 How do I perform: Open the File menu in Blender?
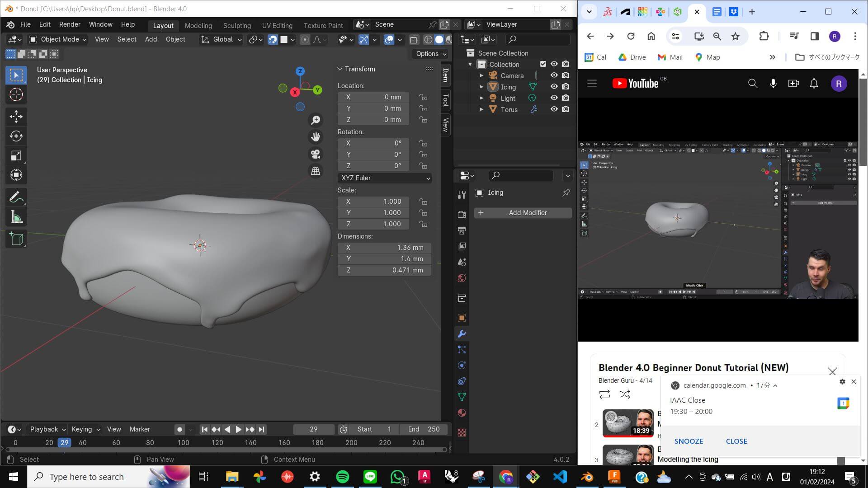(25, 24)
